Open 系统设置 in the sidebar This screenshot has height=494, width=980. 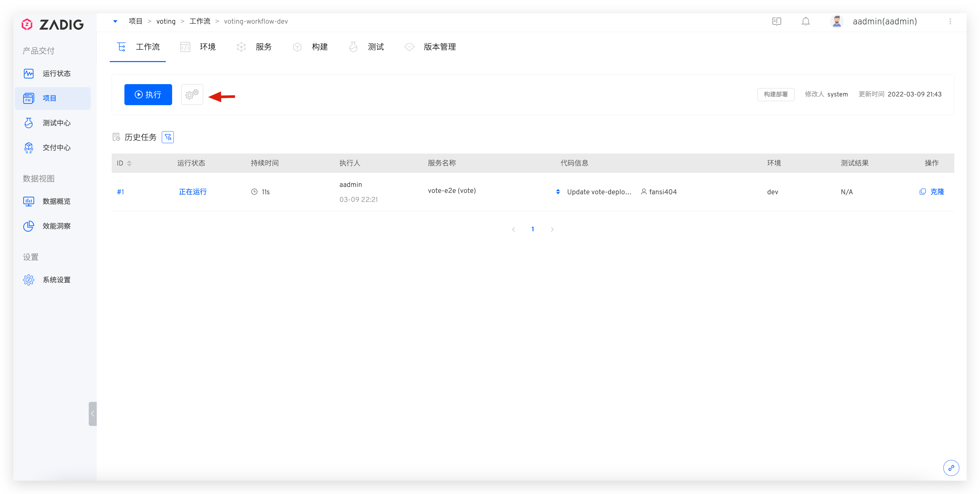[56, 280]
